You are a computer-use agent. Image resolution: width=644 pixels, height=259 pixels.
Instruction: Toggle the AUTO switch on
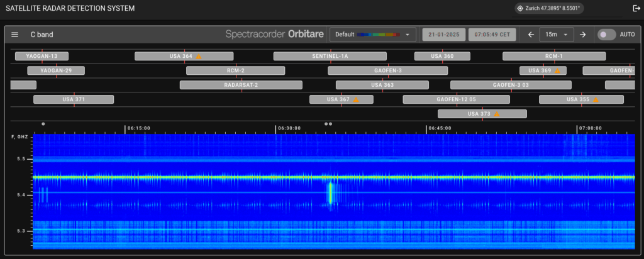pos(606,35)
